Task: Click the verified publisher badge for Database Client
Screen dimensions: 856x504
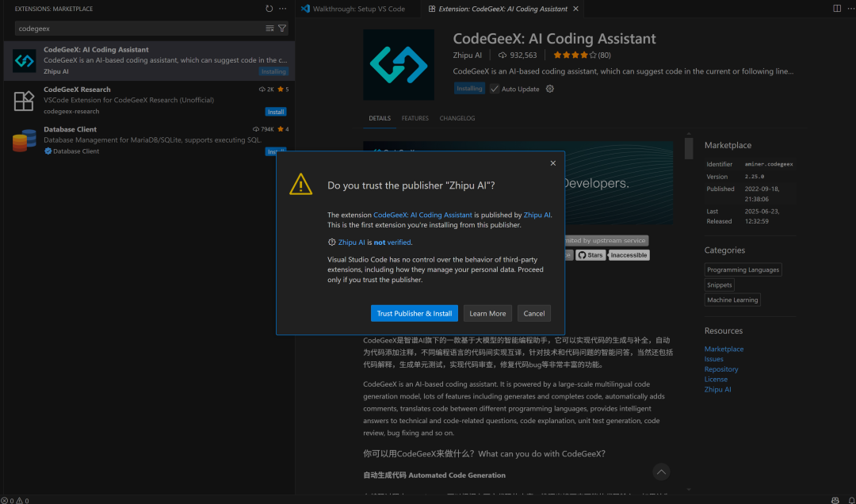Action: (x=48, y=151)
